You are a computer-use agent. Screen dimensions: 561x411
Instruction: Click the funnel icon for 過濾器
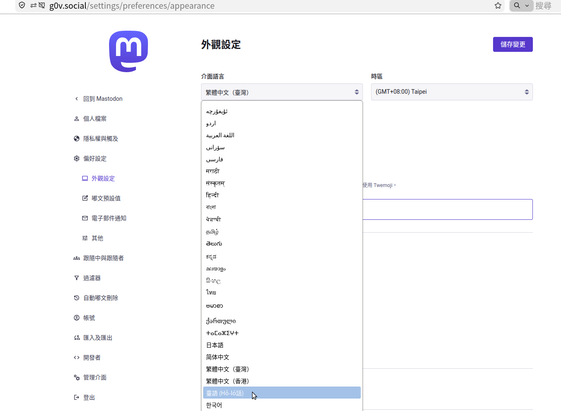pyautogui.click(x=76, y=278)
